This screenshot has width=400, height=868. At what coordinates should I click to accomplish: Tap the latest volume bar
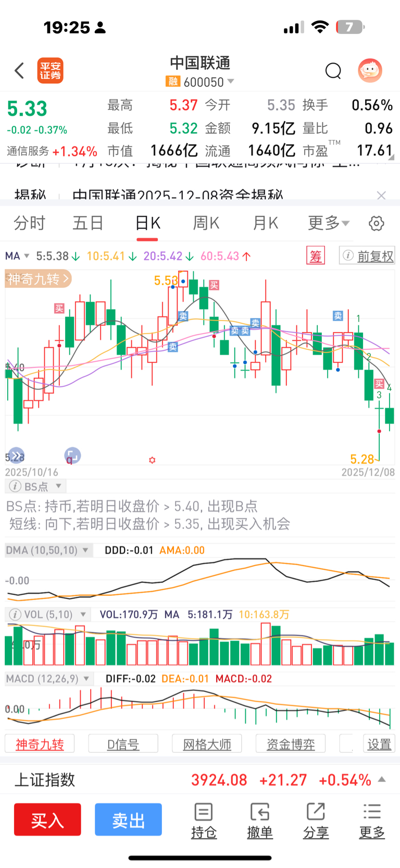[389, 653]
